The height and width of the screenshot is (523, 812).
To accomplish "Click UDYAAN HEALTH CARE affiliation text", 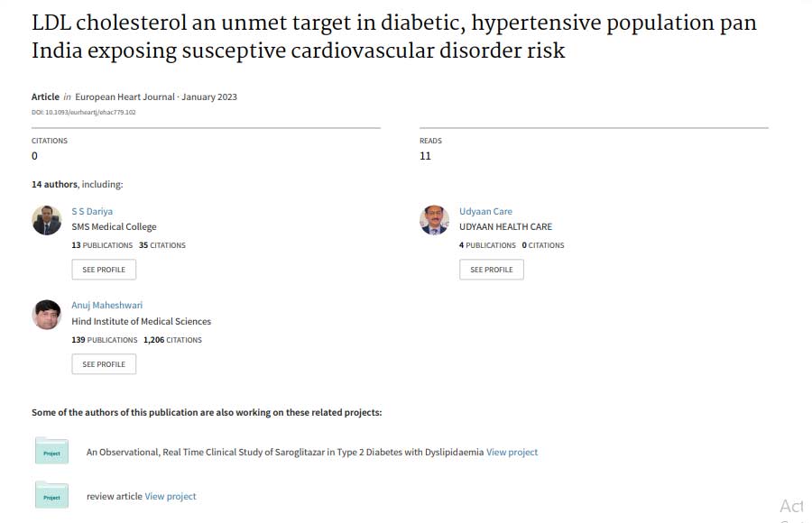I will click(x=505, y=227).
